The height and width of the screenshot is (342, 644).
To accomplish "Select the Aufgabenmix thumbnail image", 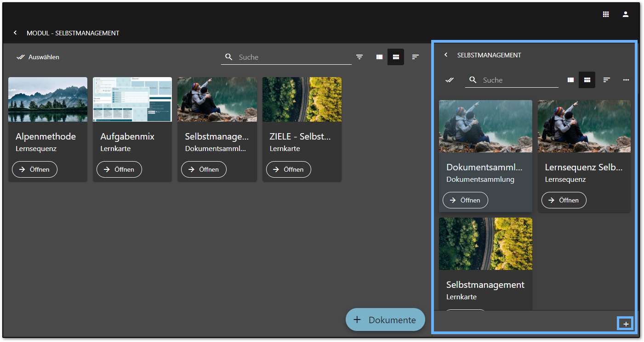I will coord(132,99).
